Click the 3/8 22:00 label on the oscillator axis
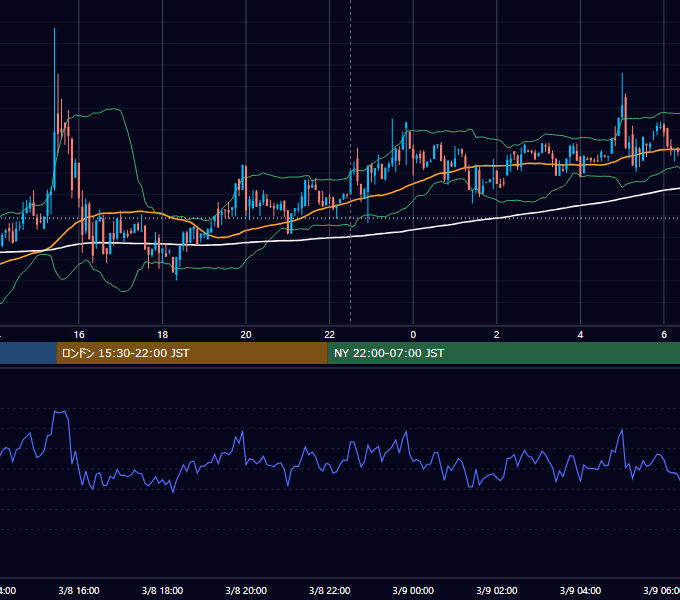 click(330, 590)
